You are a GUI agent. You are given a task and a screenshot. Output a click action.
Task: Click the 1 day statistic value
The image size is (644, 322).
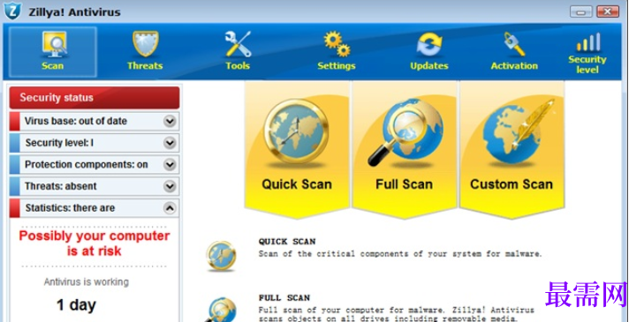point(76,305)
